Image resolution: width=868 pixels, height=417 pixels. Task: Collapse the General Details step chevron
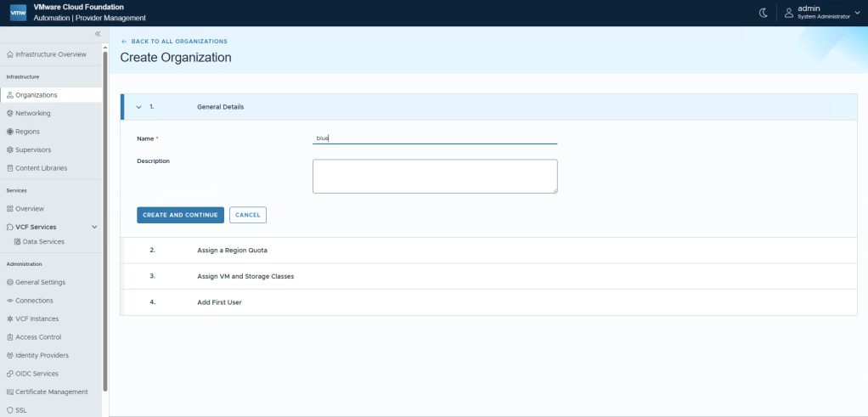[x=138, y=107]
